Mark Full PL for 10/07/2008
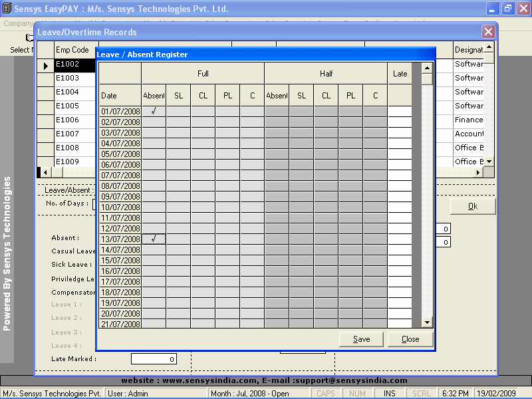 pos(227,207)
